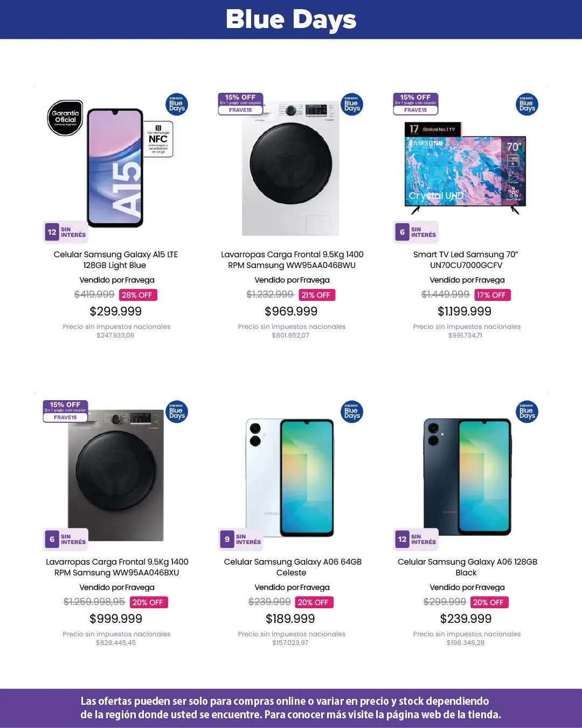Open the grey WW95AA046BXU washer image
Screen dimensions: 582x728
click(115, 476)
